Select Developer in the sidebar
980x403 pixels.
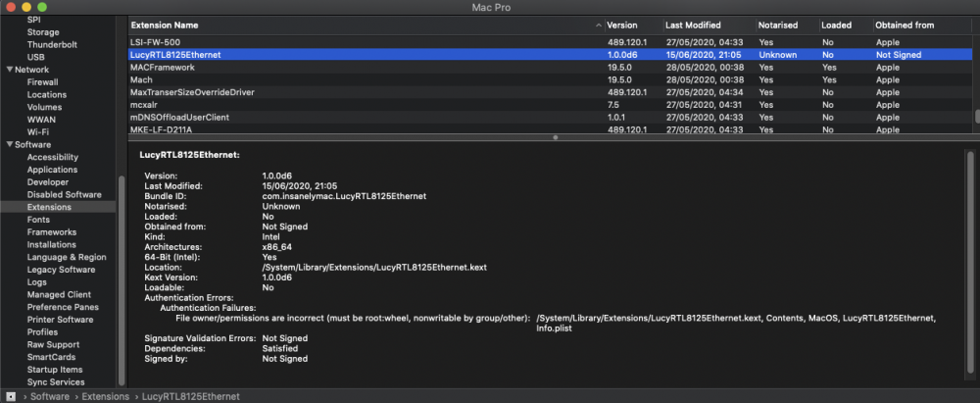[48, 182]
